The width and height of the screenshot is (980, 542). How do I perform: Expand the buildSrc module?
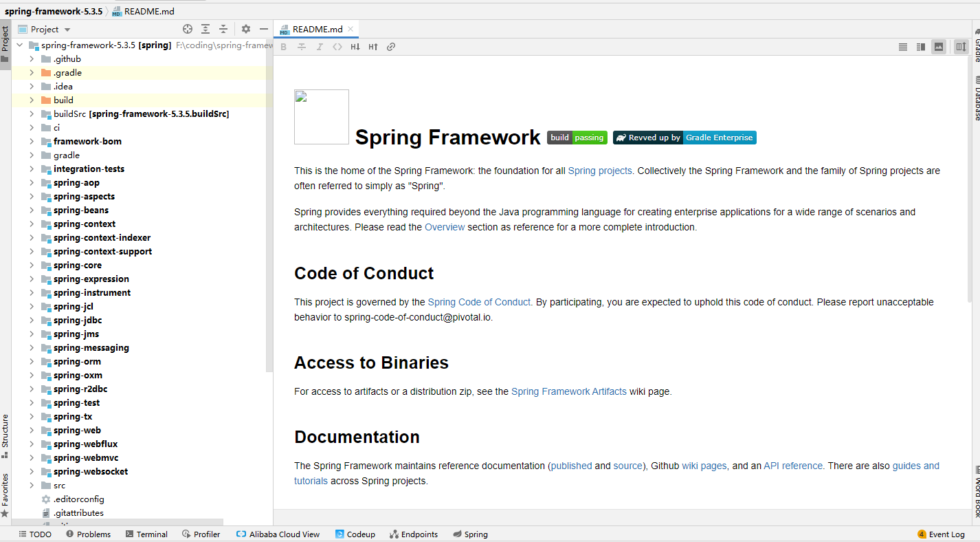tap(32, 114)
